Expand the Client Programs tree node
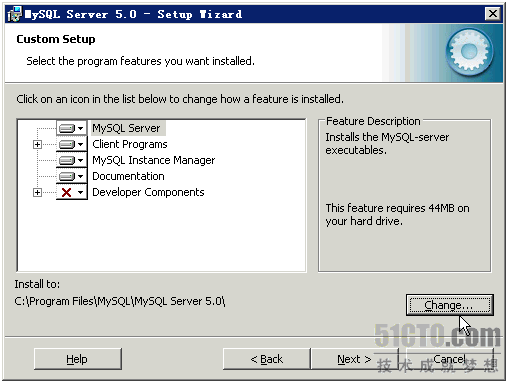 pos(37,145)
